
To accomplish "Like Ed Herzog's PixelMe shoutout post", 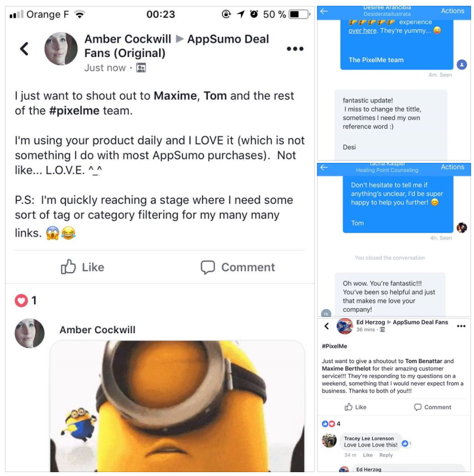I will tap(355, 407).
